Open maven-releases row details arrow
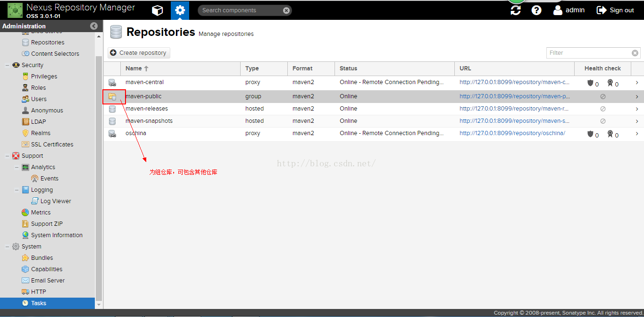This screenshot has height=317, width=644. [x=637, y=109]
